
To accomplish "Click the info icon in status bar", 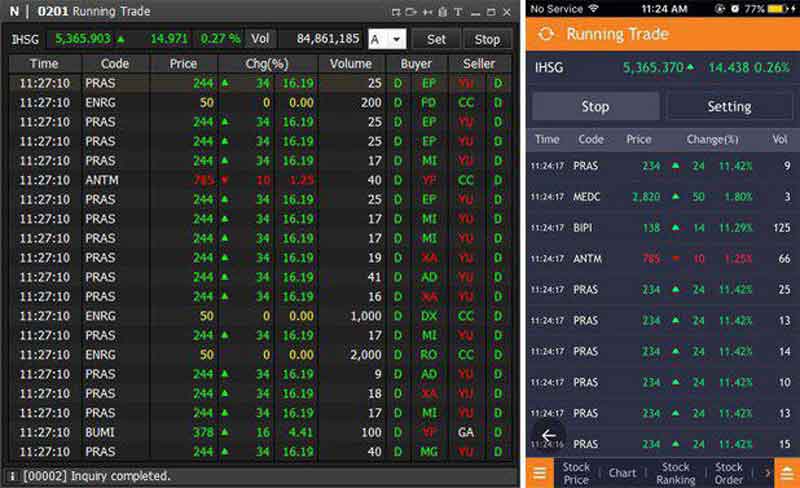I will tap(11, 476).
